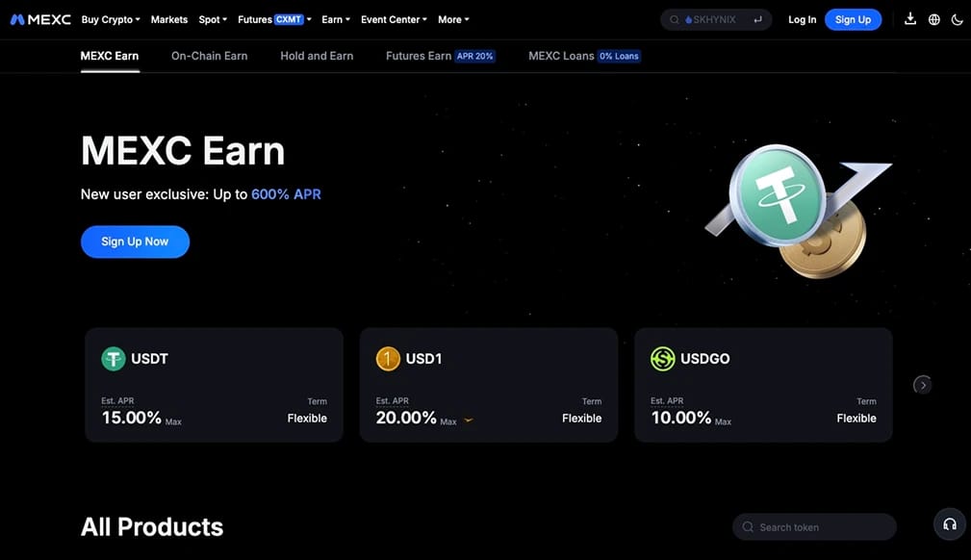Click the 'APR 20%' badge
The width and height of the screenshot is (971, 560).
click(475, 57)
